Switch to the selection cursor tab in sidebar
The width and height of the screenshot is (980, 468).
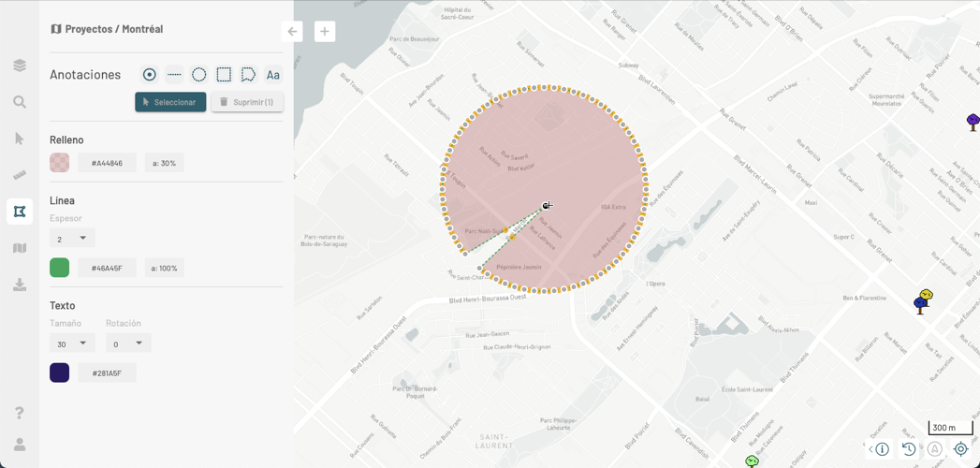(20, 139)
